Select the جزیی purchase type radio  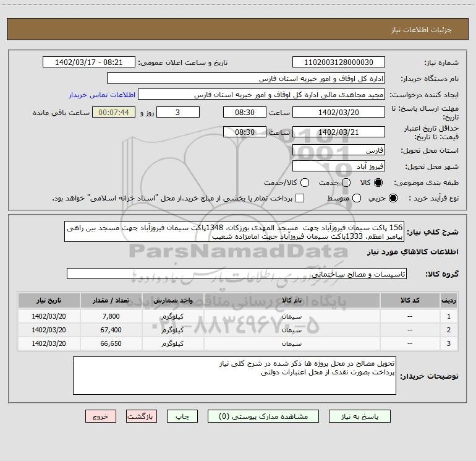pos(393,198)
